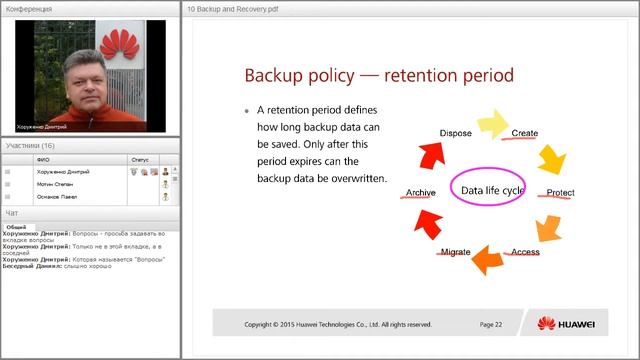Screen dimensions: 640x360
Task: Click the 'Page 22' footer text
Action: pos(491,324)
